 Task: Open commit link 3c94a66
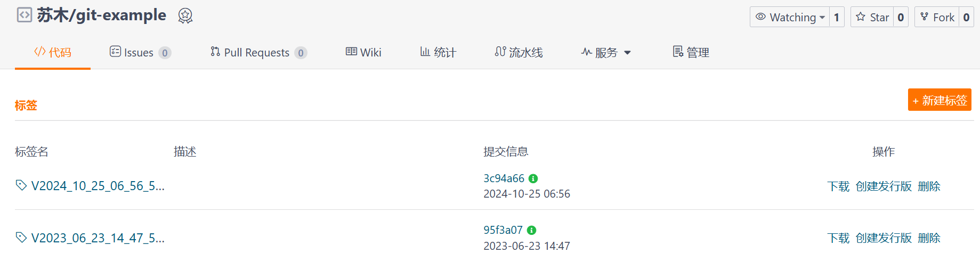tap(504, 178)
